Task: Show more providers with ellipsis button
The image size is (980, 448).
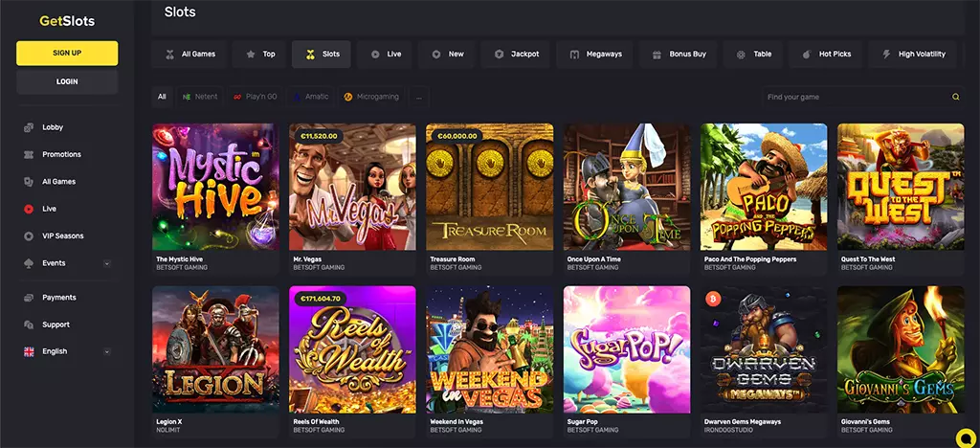Action: (419, 97)
